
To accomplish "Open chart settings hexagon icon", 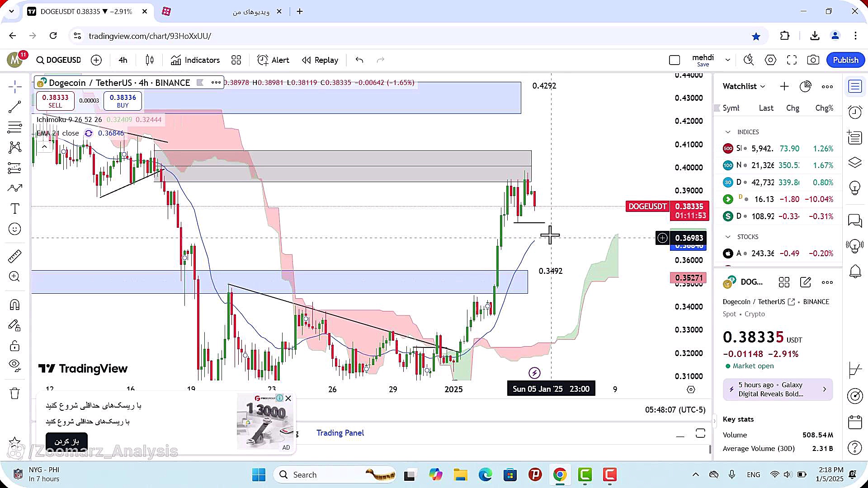I will pos(770,60).
